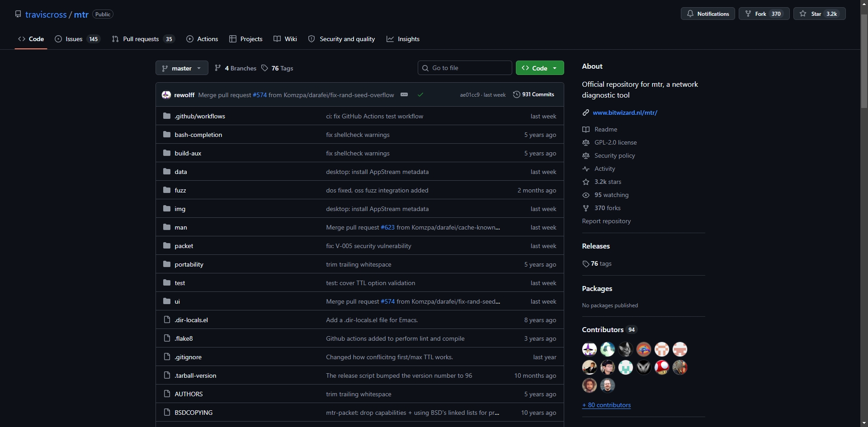
Task: Click file icon for AUTHORS
Action: 167,394
